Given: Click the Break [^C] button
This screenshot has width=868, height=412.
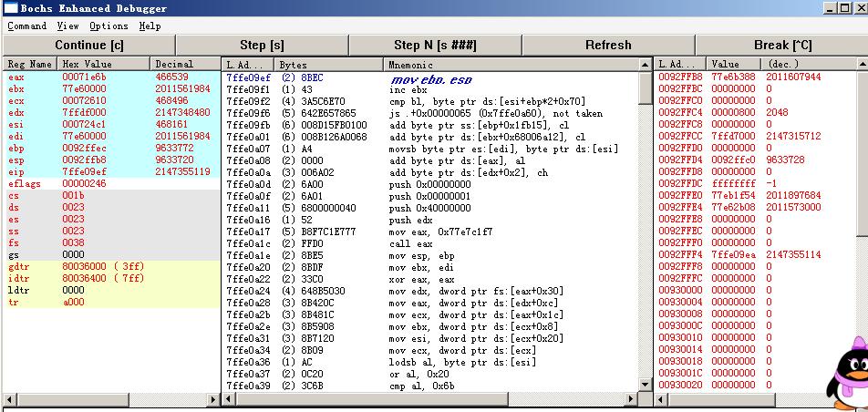Looking at the screenshot, I should click(x=781, y=46).
